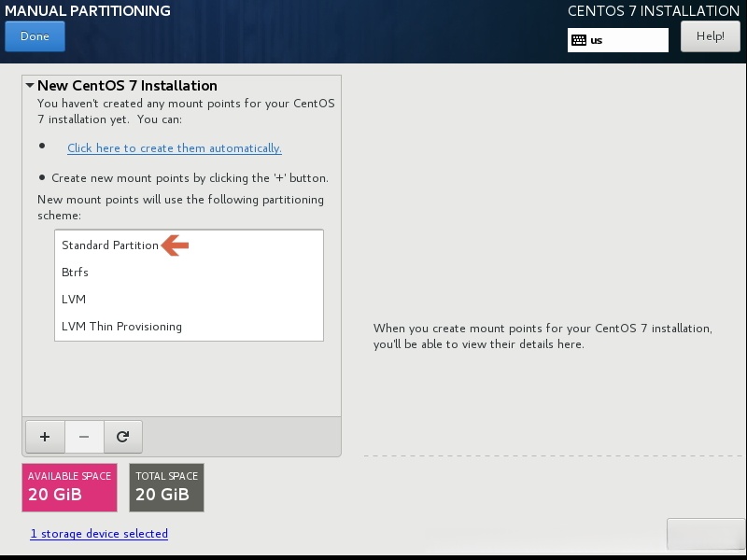Screen dimensions: 747x560
Task: Click 'New mount points will use' description
Action: (180, 207)
